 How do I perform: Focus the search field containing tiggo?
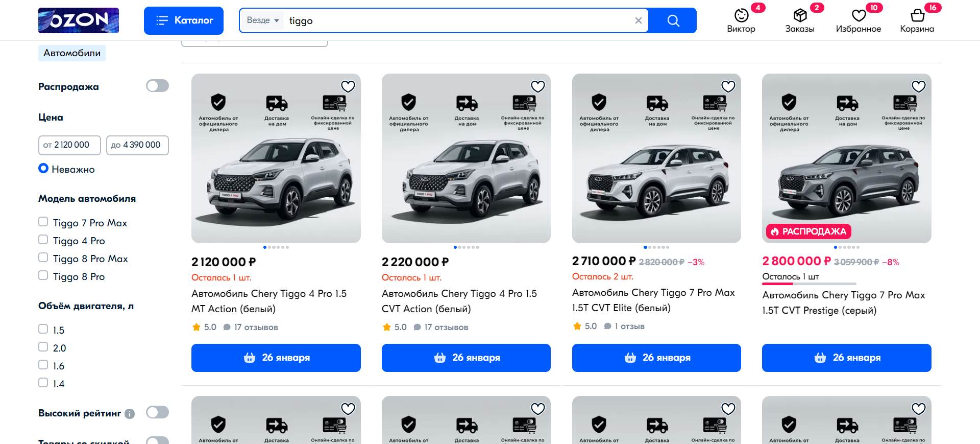pyautogui.click(x=459, y=20)
